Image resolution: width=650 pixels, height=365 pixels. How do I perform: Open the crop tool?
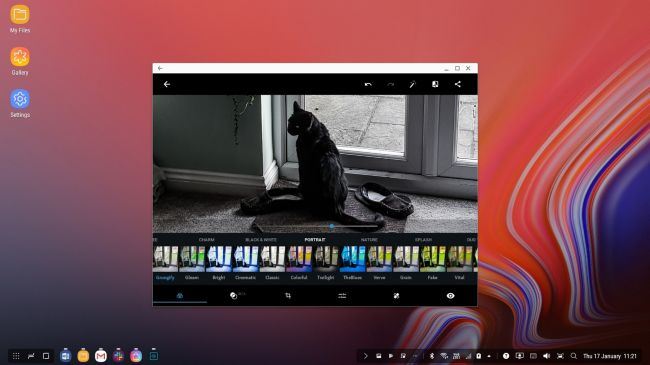tap(288, 296)
